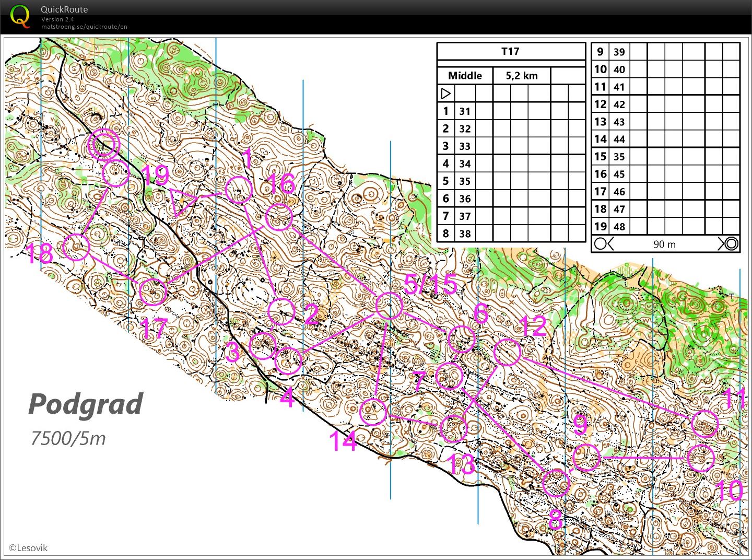Viewport: 752px width, 560px height.
Task: Click control code 44 in the table
Action: (619, 139)
